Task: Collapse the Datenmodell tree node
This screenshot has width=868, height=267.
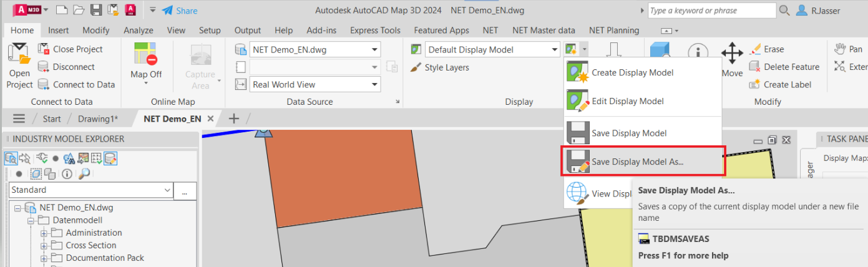Action: click(x=30, y=221)
